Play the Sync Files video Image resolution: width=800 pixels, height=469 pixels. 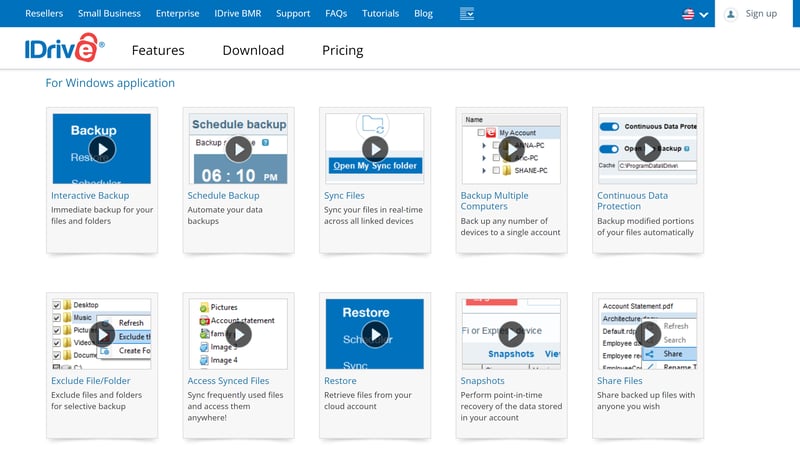point(374,149)
